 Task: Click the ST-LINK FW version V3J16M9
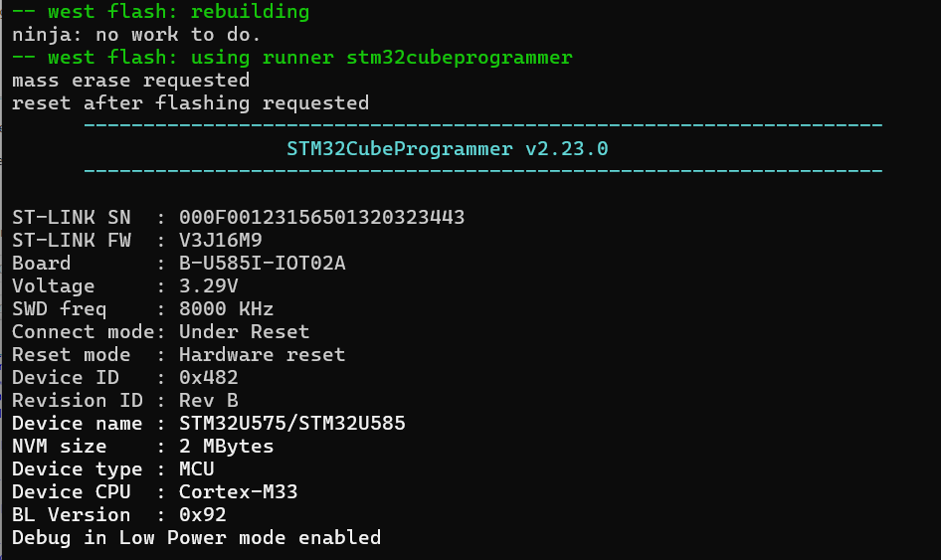coord(220,240)
